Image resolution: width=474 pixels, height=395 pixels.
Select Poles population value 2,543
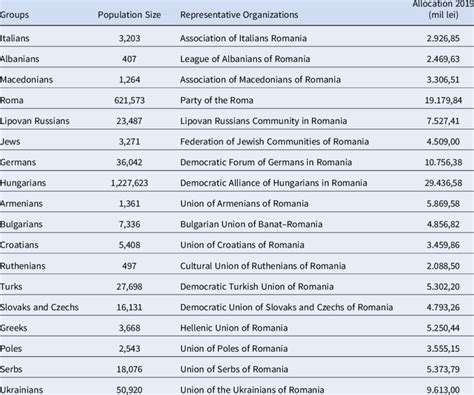[129, 349]
